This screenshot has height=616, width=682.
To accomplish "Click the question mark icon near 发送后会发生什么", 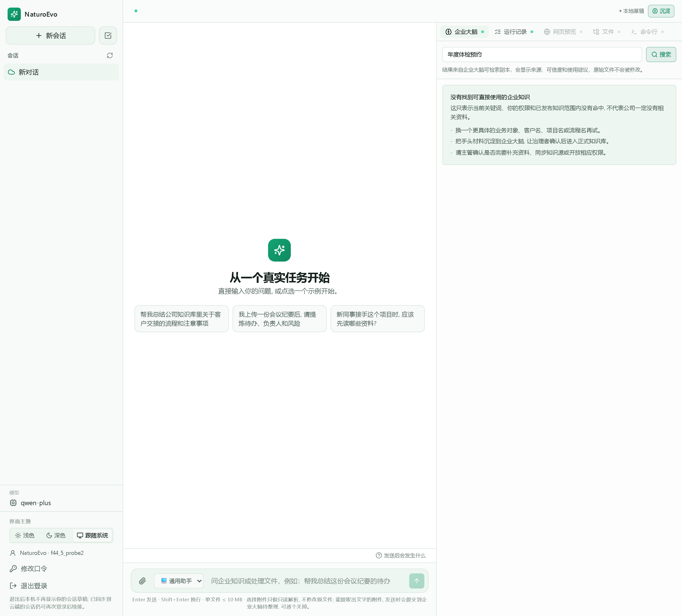I will pyautogui.click(x=379, y=555).
